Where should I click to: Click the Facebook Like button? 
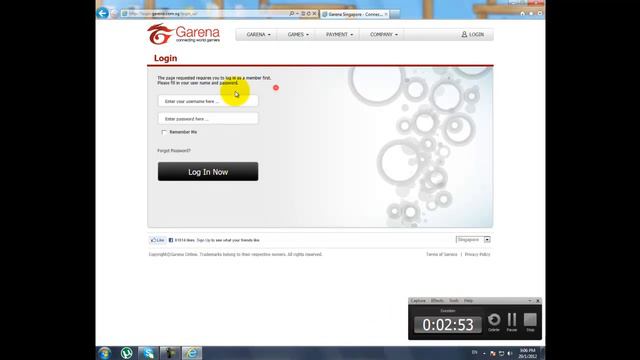click(157, 240)
